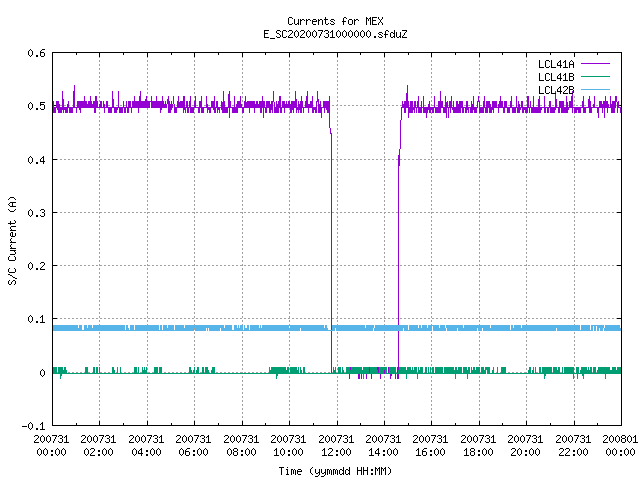The image size is (640, 480).
Task: Click the y-axis label 'S/C Current (A)'
Action: [13, 240]
